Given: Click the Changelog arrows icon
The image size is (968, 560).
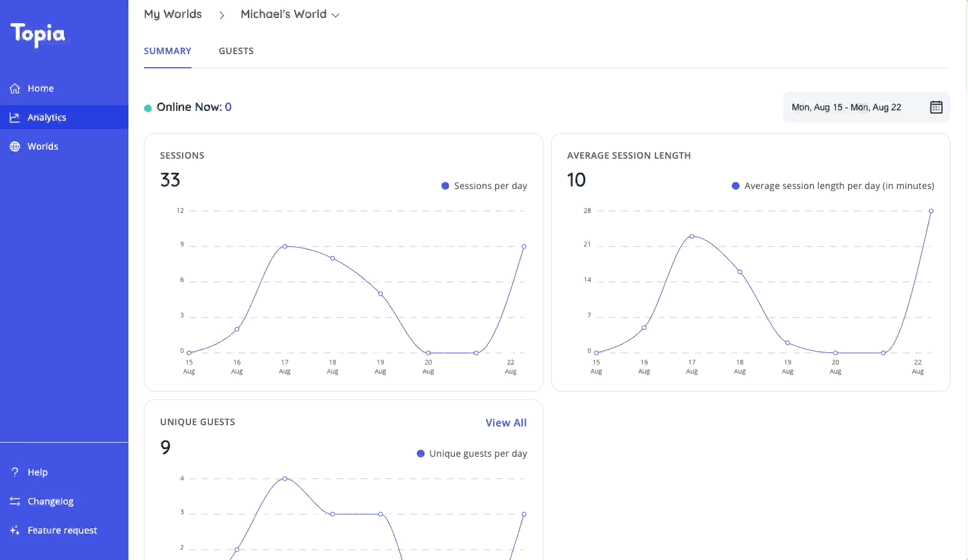Looking at the screenshot, I should (15, 501).
